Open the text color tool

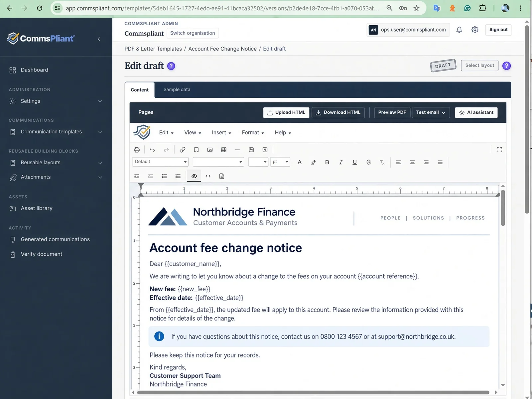coord(300,162)
